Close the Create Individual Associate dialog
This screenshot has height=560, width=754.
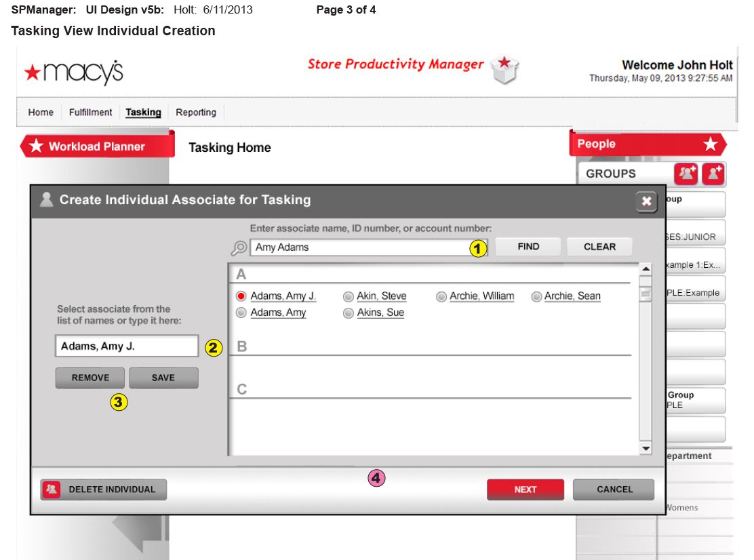point(646,201)
